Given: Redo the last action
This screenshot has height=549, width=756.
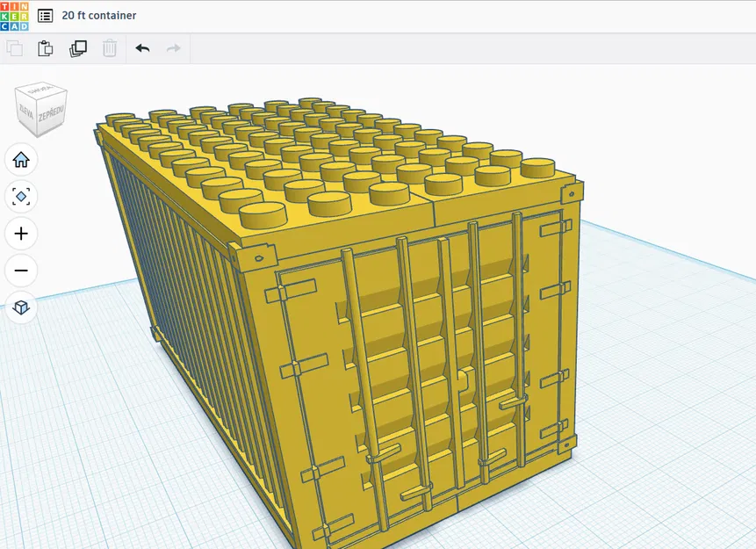Looking at the screenshot, I should click(x=174, y=48).
